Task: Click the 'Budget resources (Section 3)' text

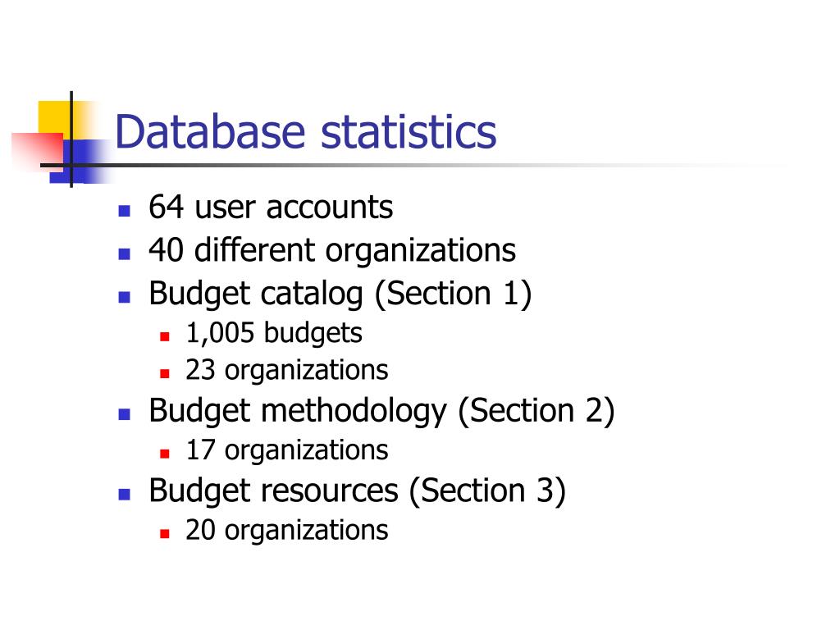Action: point(358,492)
